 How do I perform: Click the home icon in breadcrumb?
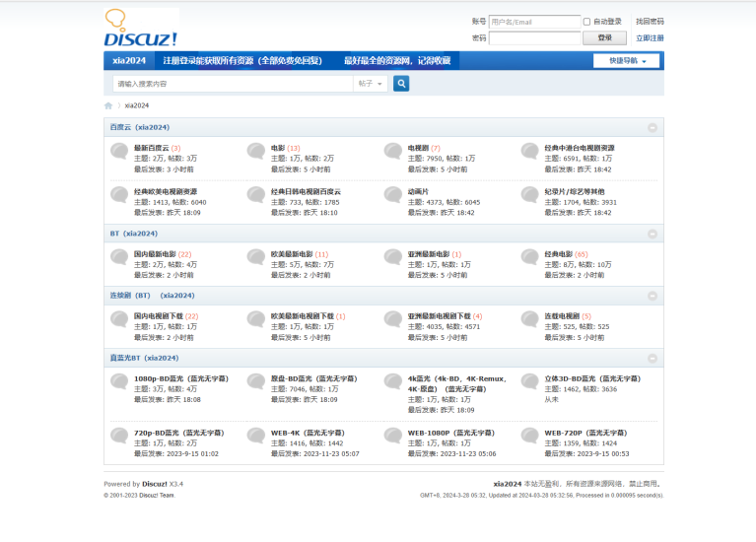point(108,105)
